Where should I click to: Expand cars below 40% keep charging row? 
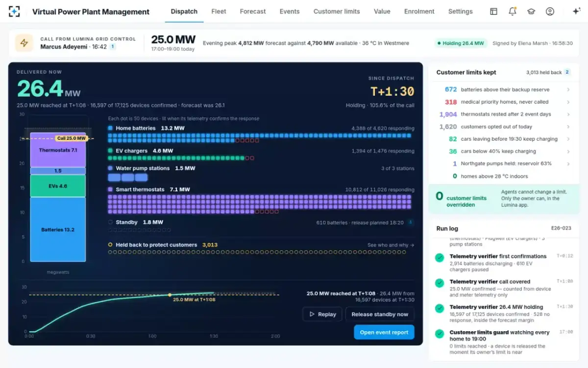pyautogui.click(x=503, y=152)
